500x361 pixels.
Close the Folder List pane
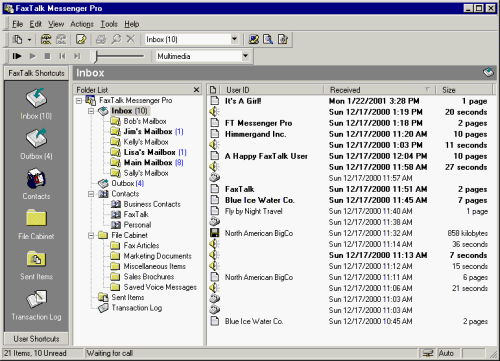(196, 90)
